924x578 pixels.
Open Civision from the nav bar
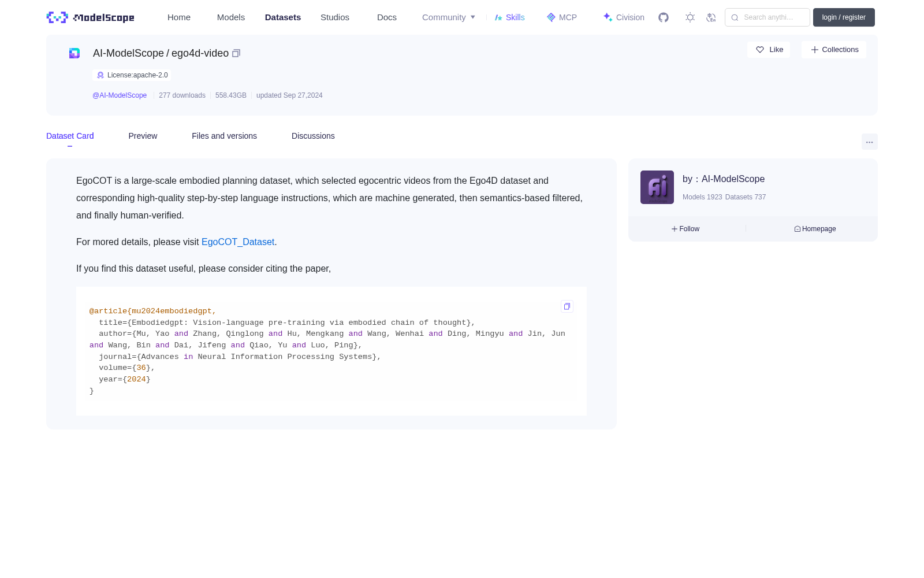coord(624,17)
